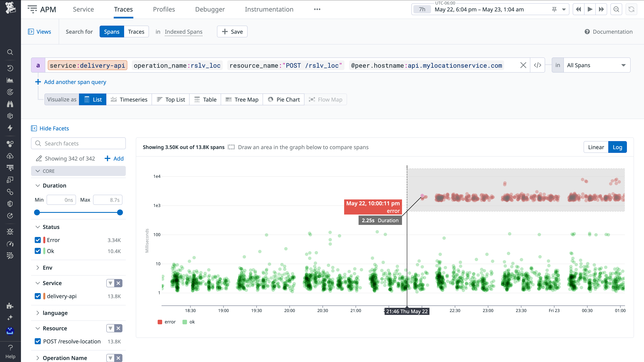The image size is (644, 362).
Task: Open the Error Tracking bug icon in sidebar
Action: click(10, 231)
